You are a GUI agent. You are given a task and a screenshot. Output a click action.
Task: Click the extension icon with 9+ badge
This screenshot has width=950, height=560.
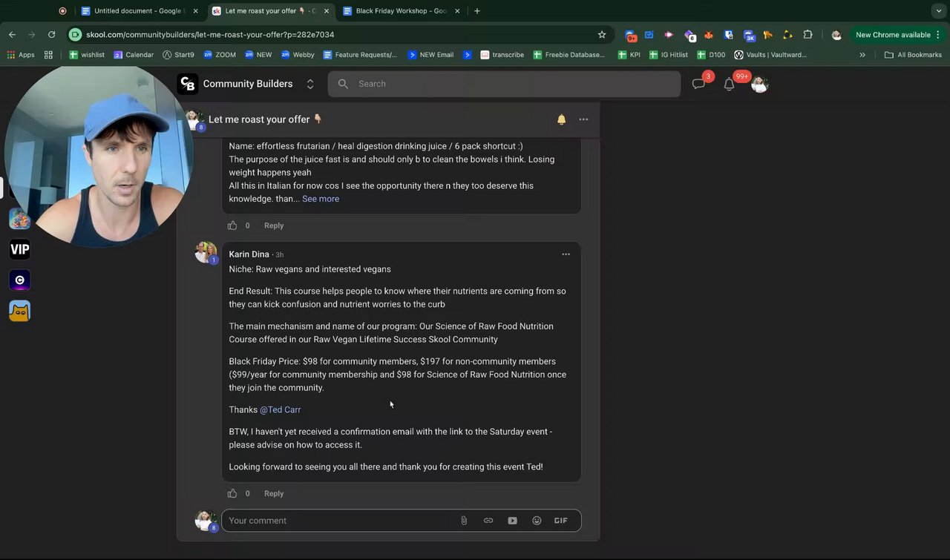pyautogui.click(x=630, y=35)
